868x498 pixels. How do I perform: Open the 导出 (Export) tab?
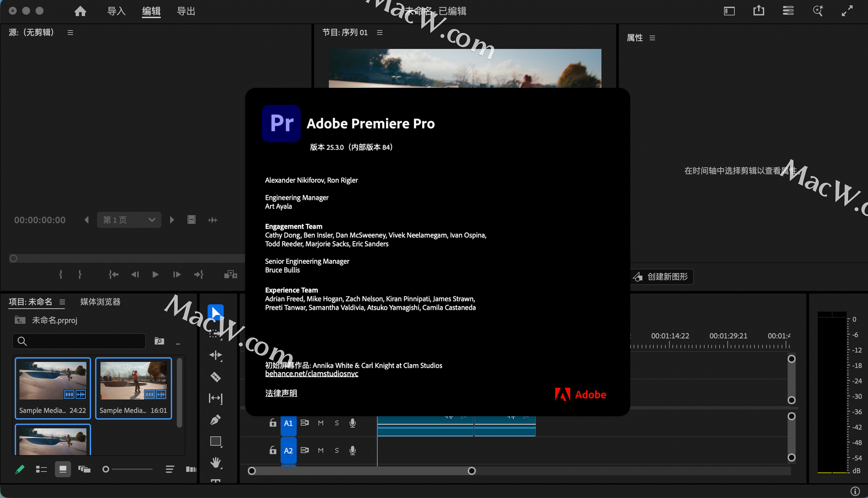pyautogui.click(x=186, y=11)
